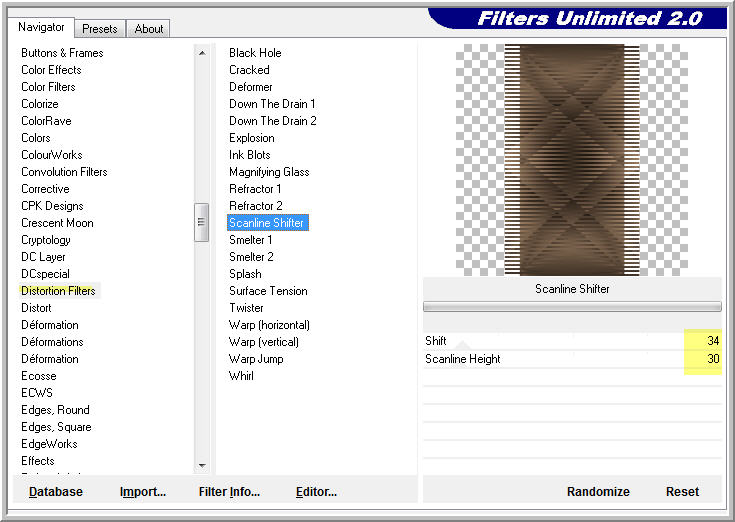Image resolution: width=735 pixels, height=522 pixels.
Task: Select ECWS category
Action: pos(37,393)
